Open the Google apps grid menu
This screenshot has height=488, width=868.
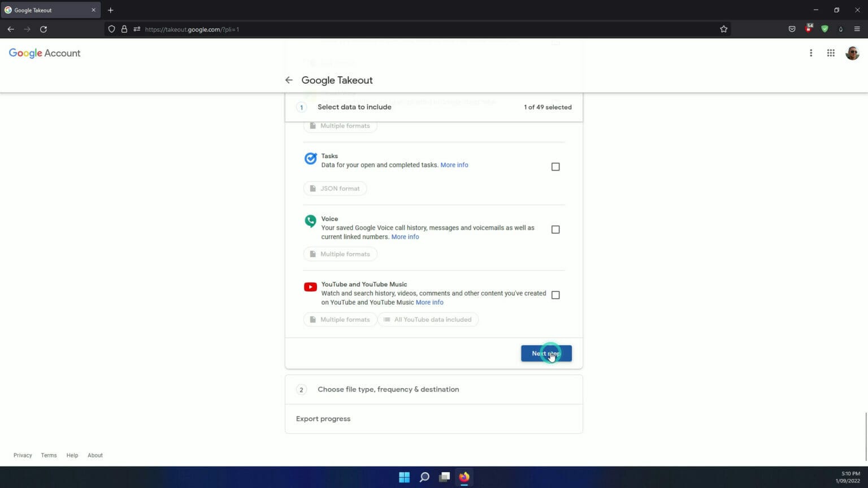point(831,53)
